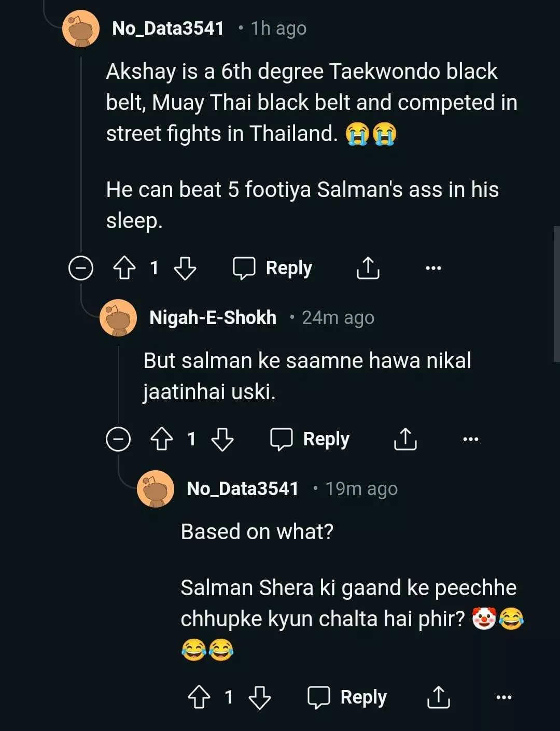Image resolution: width=560 pixels, height=731 pixels.
Task: Collapse the Akshay Taekwondo comment thread
Action: pos(81,268)
